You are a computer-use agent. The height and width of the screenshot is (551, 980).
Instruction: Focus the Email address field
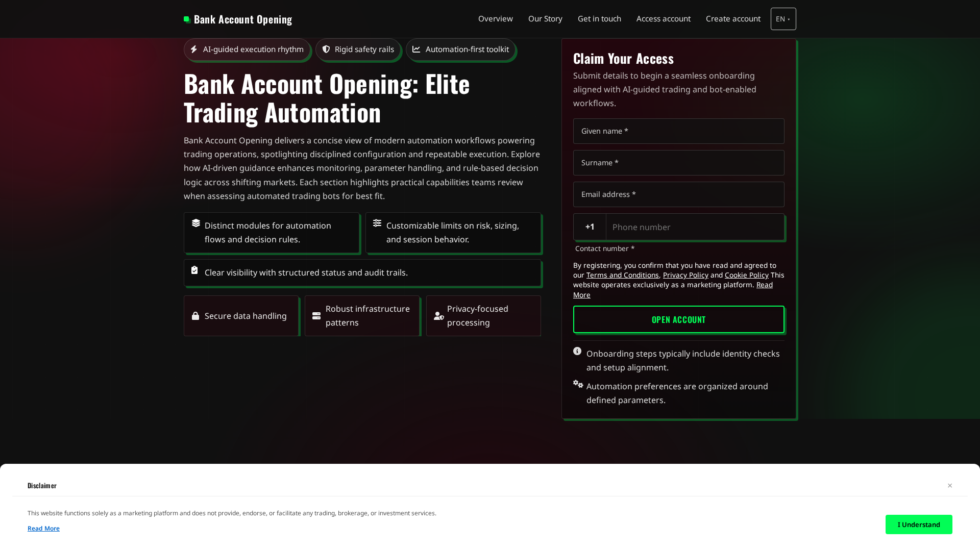tap(679, 194)
